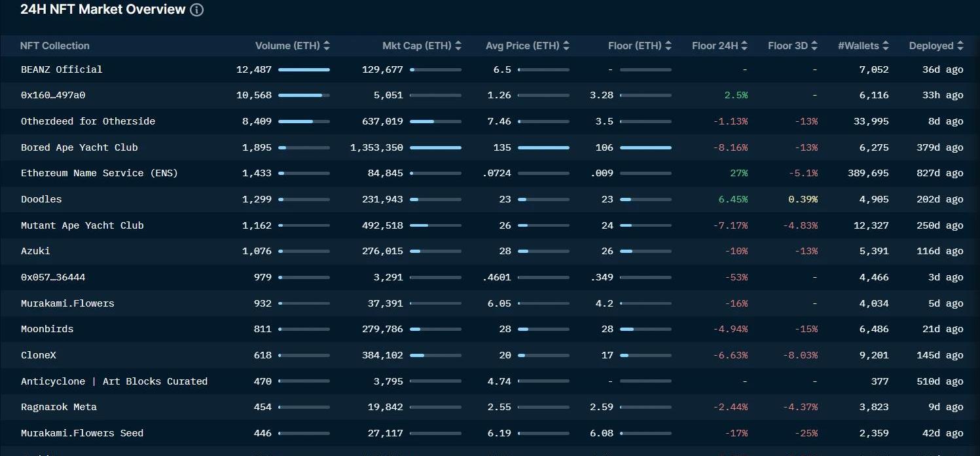This screenshot has width=980, height=456.
Task: Click the 6.08 floor value
Action: (x=602, y=433)
